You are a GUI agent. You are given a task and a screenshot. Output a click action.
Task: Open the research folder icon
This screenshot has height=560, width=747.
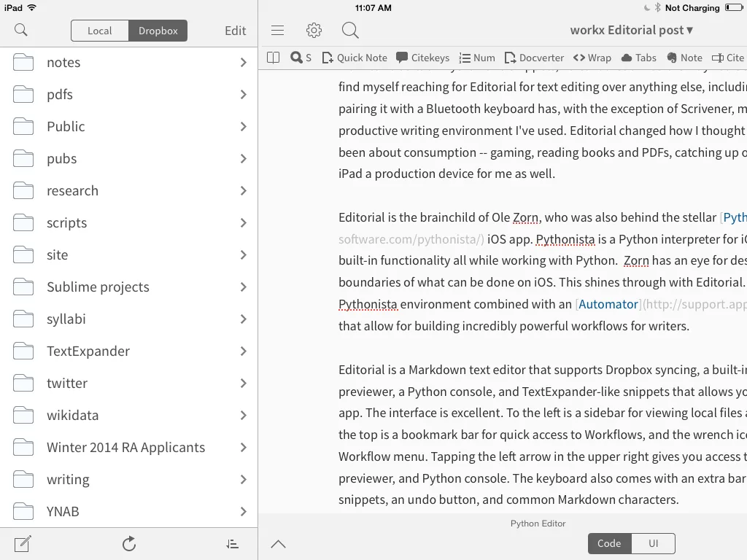click(23, 190)
